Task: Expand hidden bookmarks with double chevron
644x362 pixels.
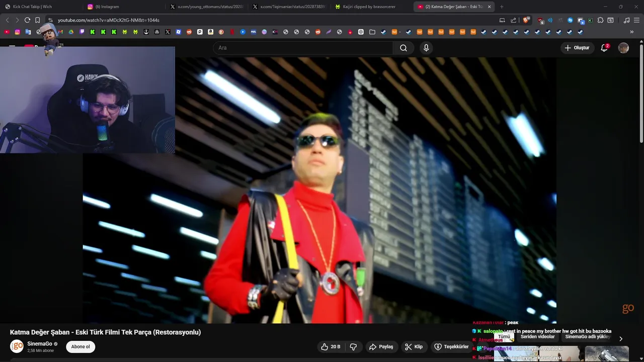Action: click(x=631, y=32)
